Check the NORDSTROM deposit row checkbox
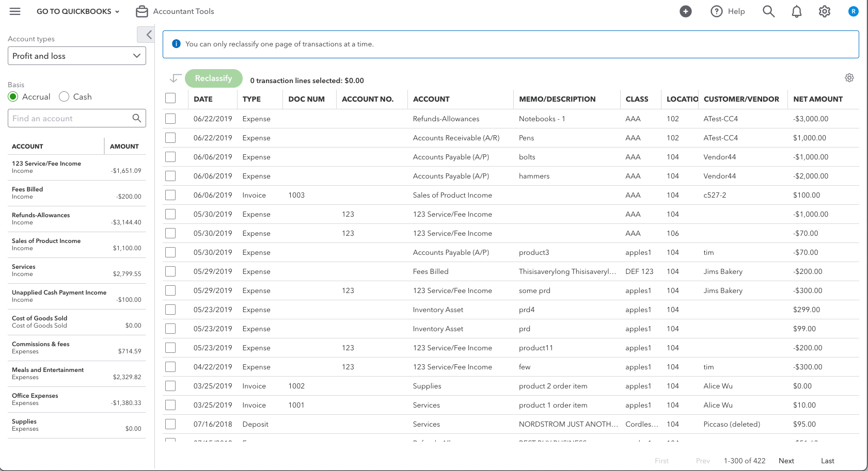This screenshot has height=471, width=868. tap(170, 424)
